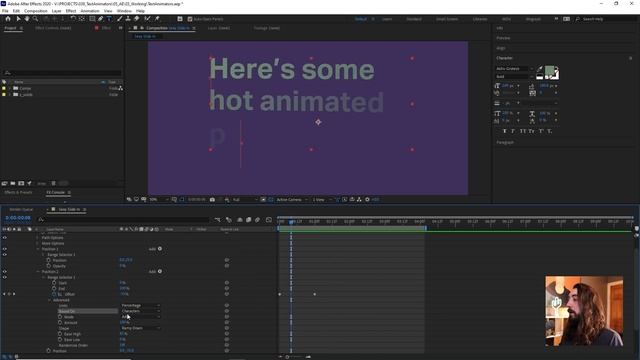640x360 pixels.
Task: Expand the Paragraph panel header
Action: pos(505,142)
